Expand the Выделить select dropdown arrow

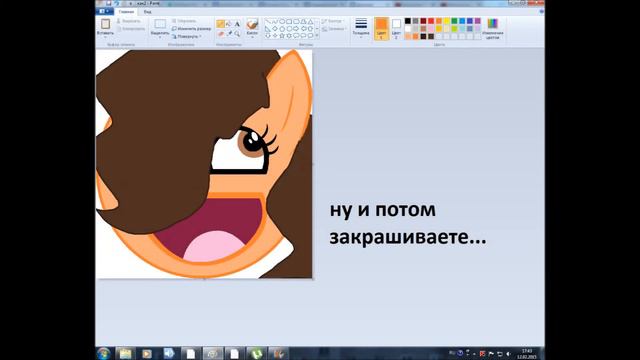coord(160,37)
